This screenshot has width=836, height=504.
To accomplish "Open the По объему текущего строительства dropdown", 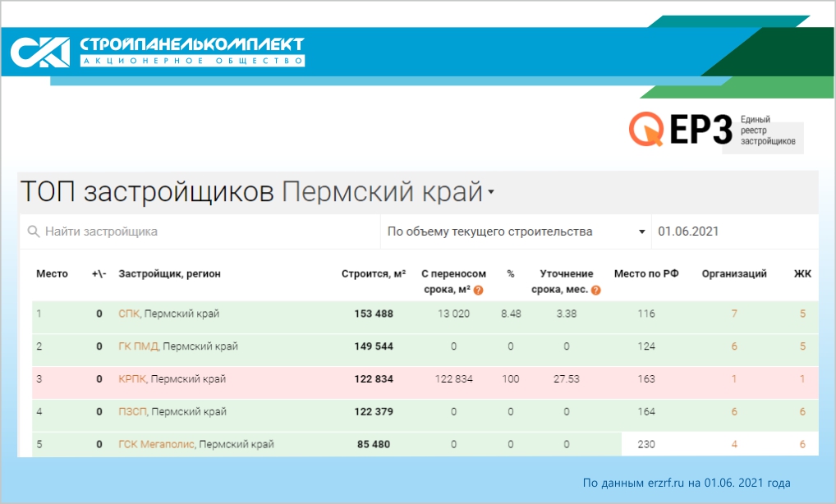I will pyautogui.click(x=516, y=232).
